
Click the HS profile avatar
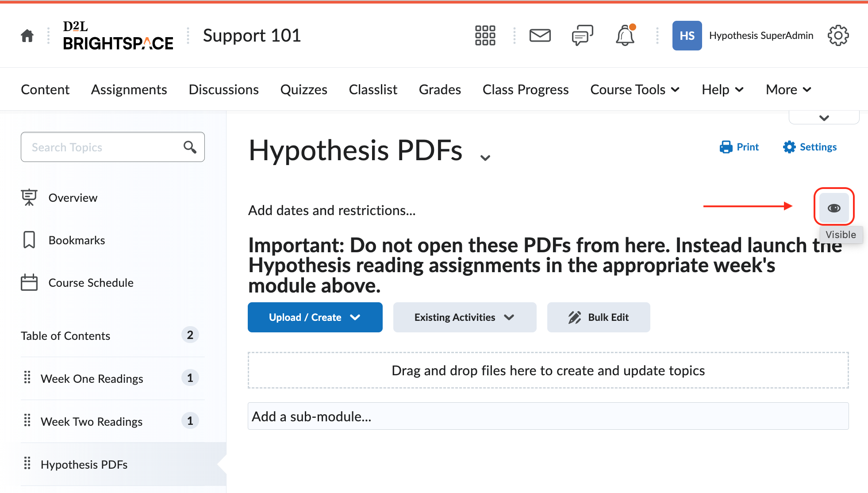tap(687, 35)
